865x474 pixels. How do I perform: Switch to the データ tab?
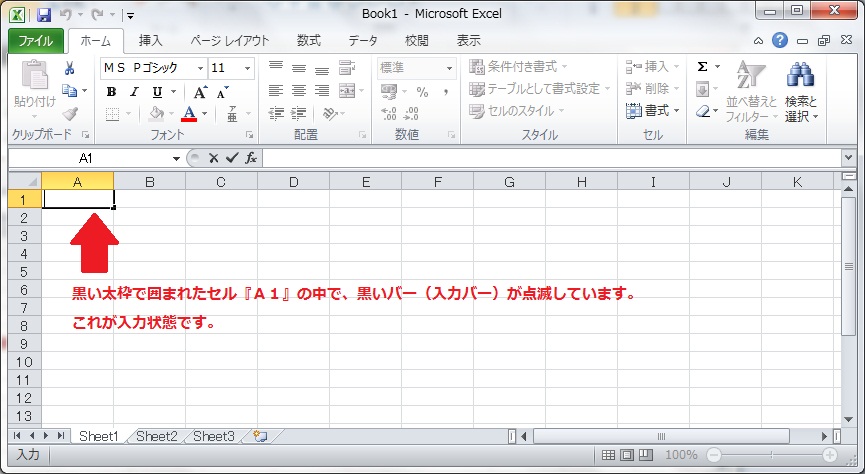(x=363, y=41)
